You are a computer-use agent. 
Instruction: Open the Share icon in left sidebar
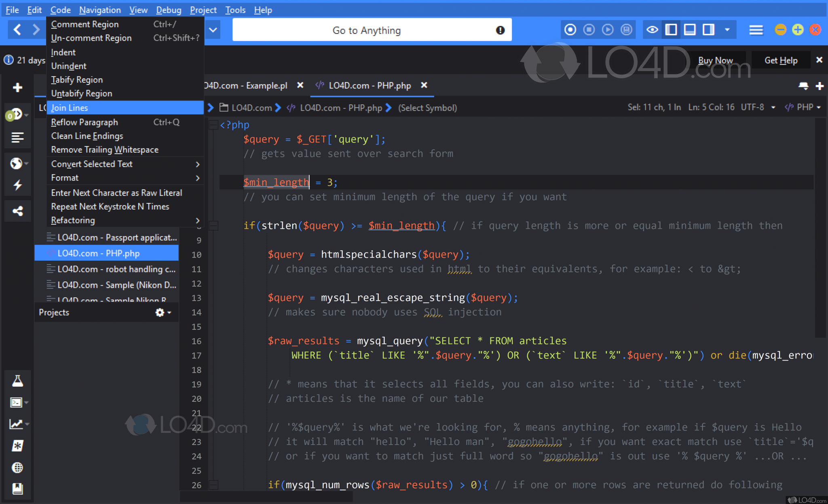[17, 211]
